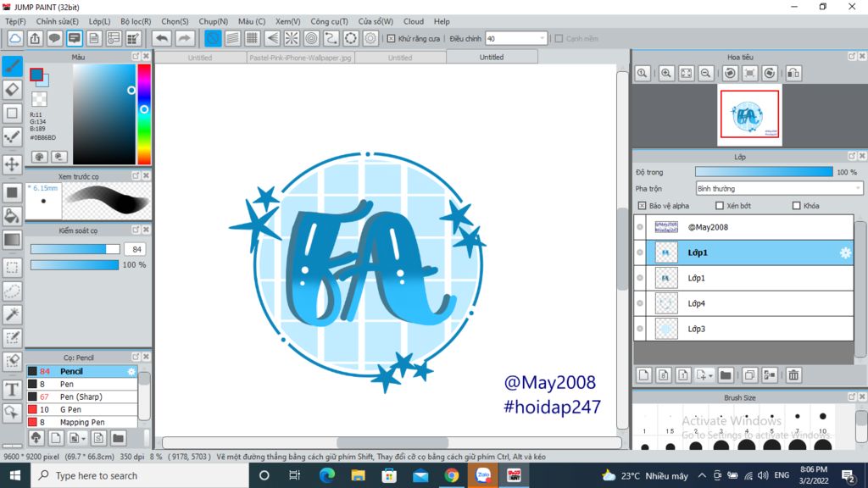This screenshot has width=868, height=488.
Task: Select the Mapping Pen brush
Action: 82,422
